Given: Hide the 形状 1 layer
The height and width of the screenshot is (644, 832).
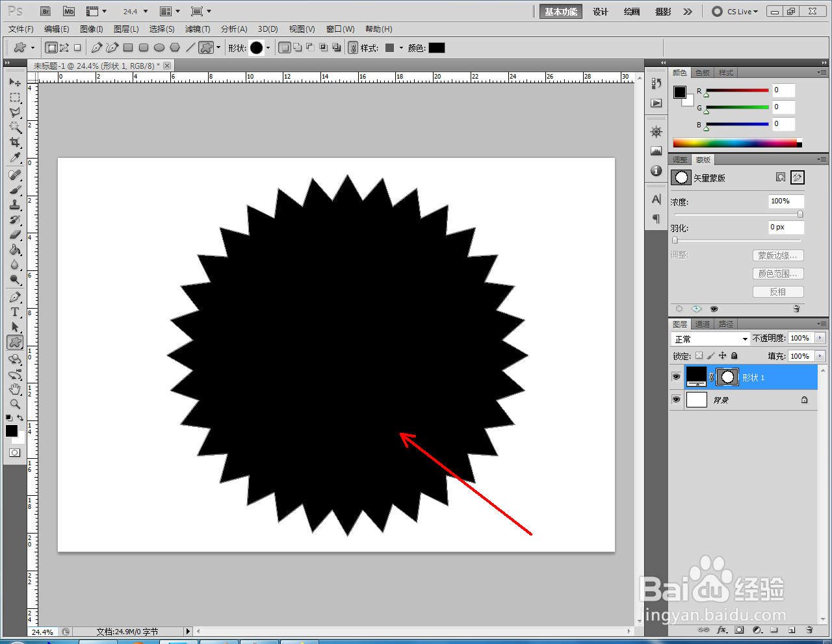Looking at the screenshot, I should pos(676,377).
